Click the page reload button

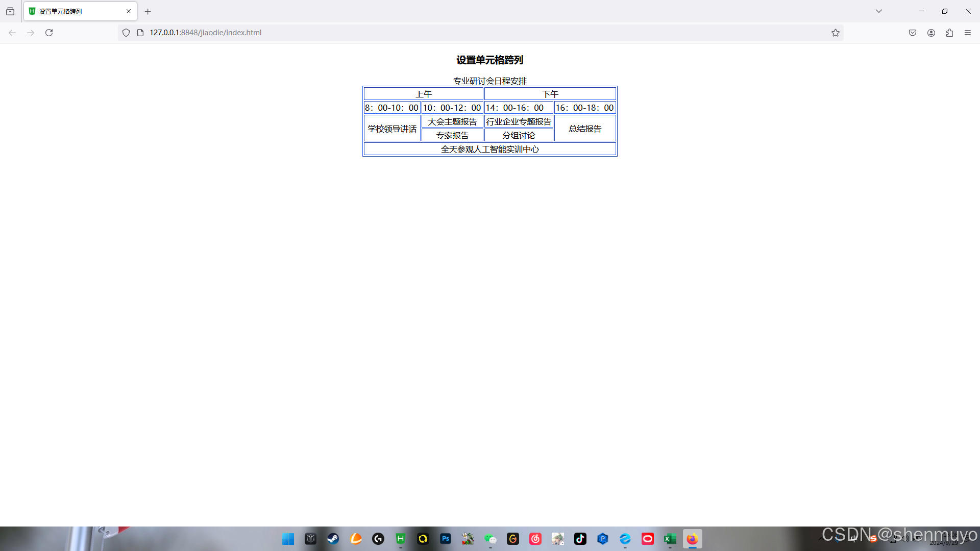[49, 33]
